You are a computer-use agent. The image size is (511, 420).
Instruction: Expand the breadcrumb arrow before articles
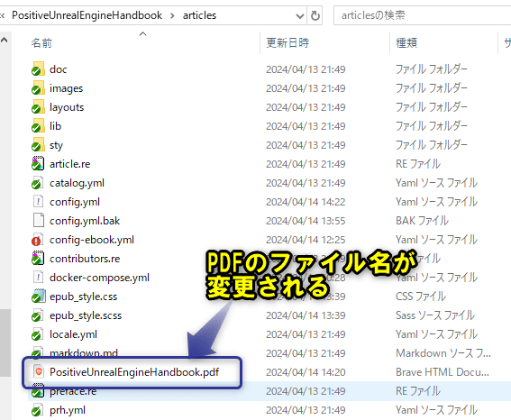(172, 15)
